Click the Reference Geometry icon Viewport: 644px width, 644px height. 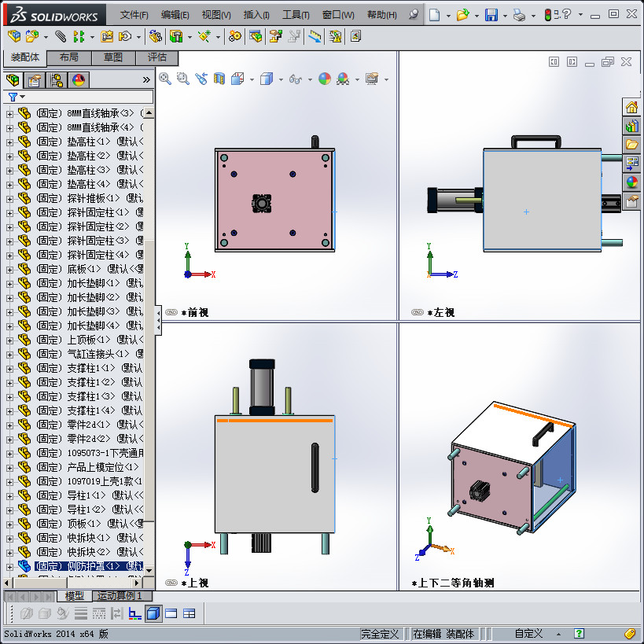tap(204, 36)
